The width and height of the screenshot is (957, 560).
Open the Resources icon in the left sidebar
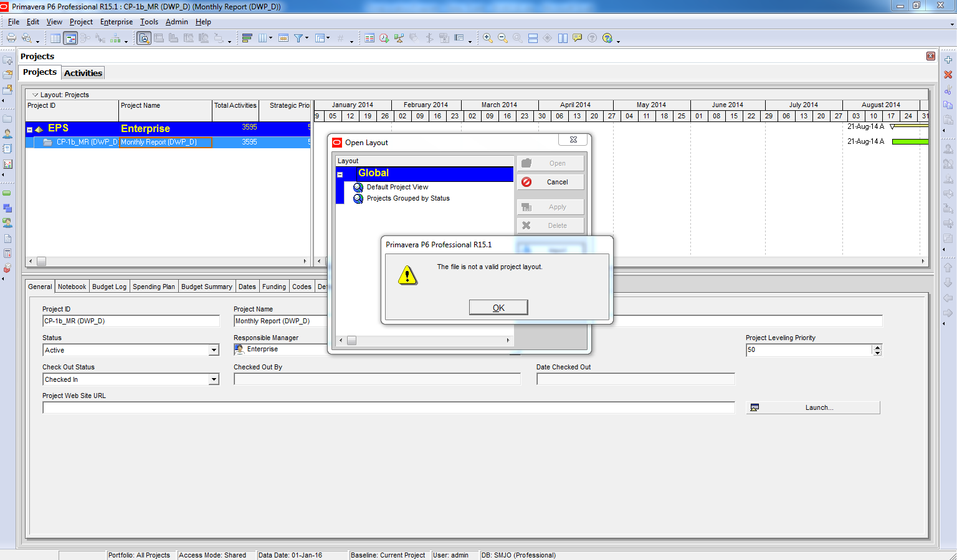tap(7, 134)
